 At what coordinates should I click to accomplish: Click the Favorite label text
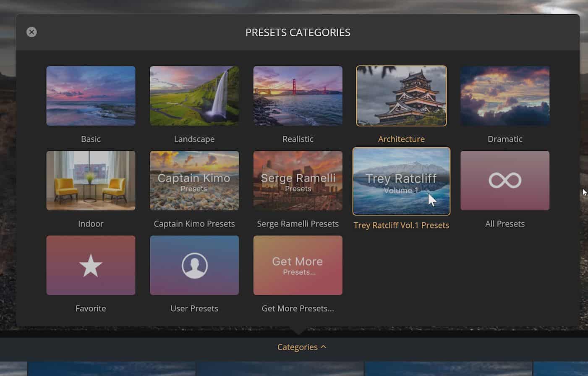pos(91,309)
